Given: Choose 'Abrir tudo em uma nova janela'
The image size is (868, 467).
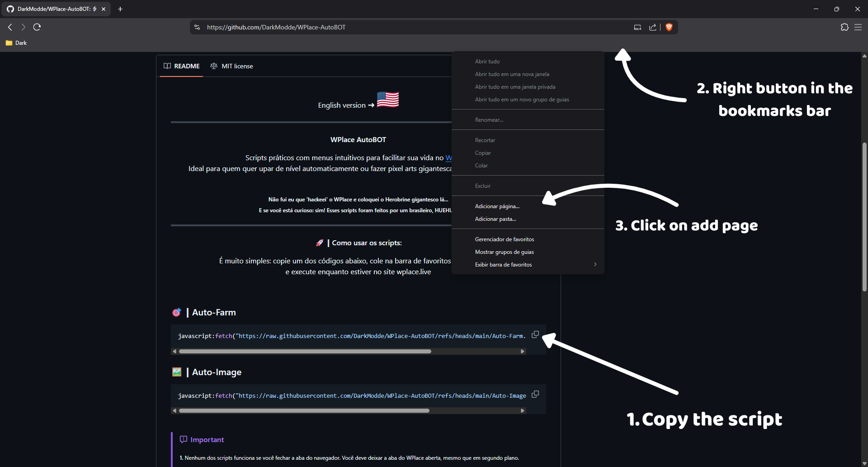Looking at the screenshot, I should 528,74.
